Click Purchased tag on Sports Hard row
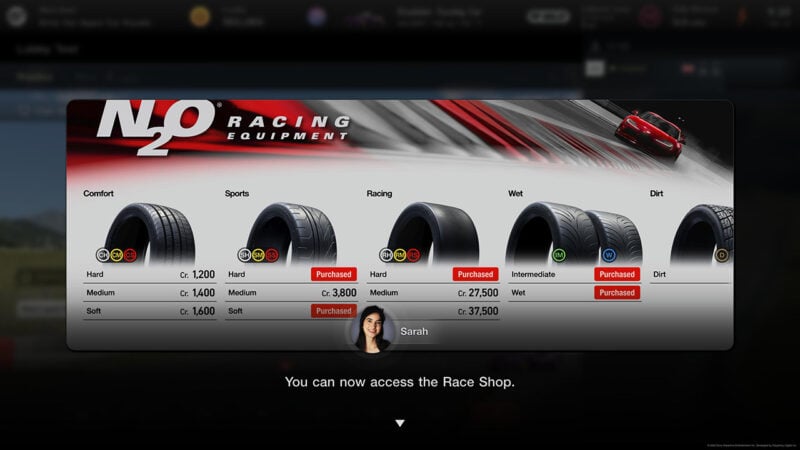This screenshot has height=450, width=800. coord(334,274)
